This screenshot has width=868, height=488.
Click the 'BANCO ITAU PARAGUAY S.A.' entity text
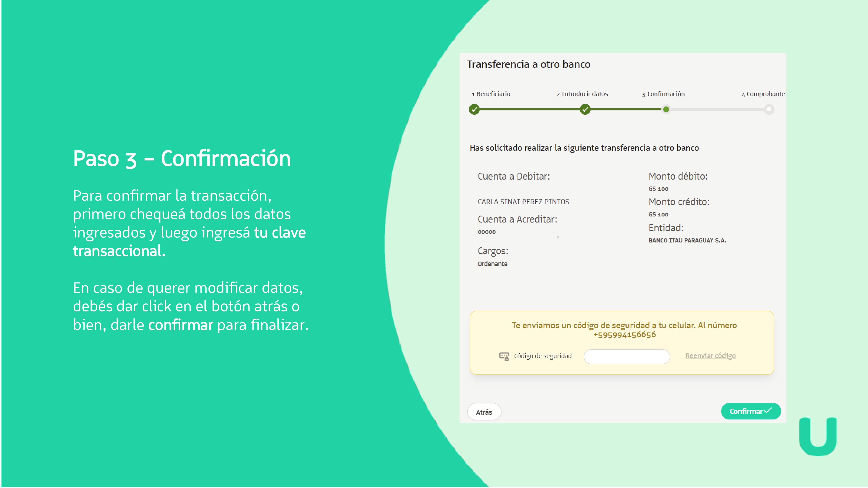pos(687,241)
